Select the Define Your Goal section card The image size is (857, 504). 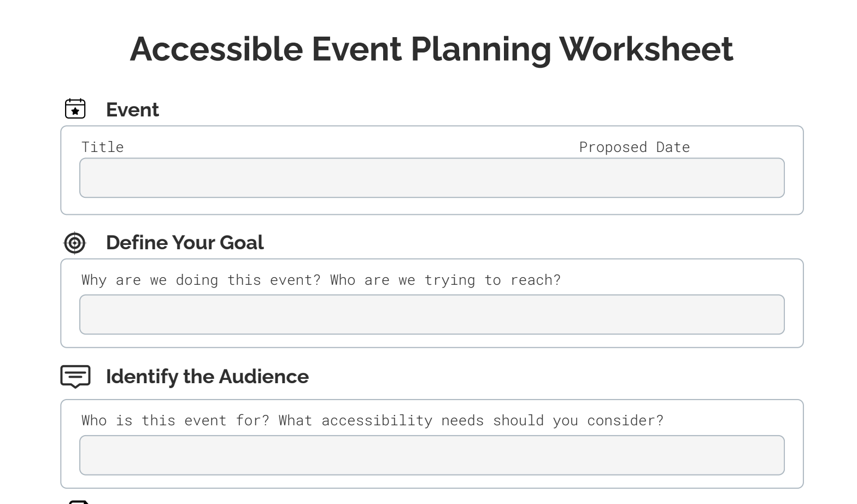click(x=432, y=303)
